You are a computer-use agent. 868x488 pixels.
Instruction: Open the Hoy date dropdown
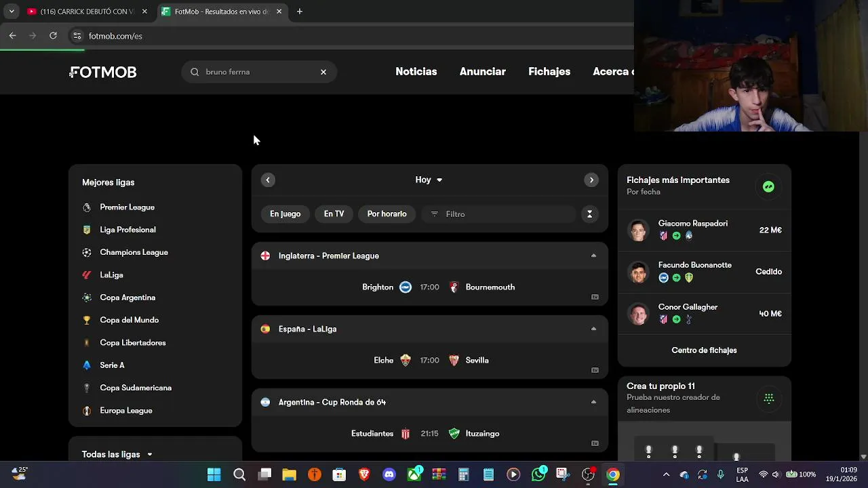[x=429, y=180]
